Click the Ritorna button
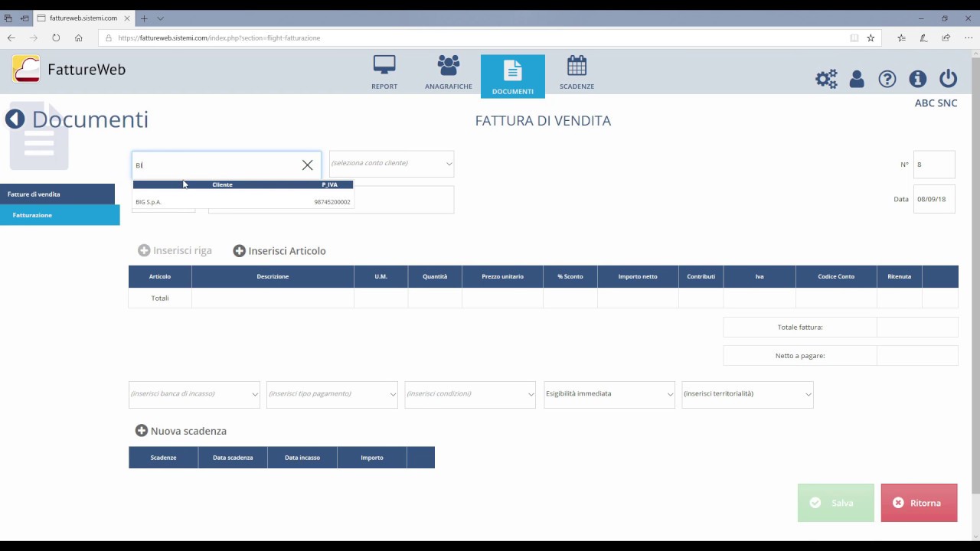Viewport: 980px width, 551px height. click(919, 503)
